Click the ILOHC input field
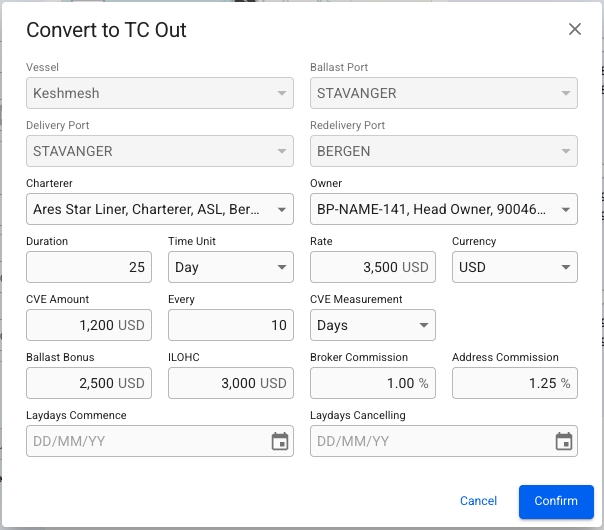 (x=230, y=383)
